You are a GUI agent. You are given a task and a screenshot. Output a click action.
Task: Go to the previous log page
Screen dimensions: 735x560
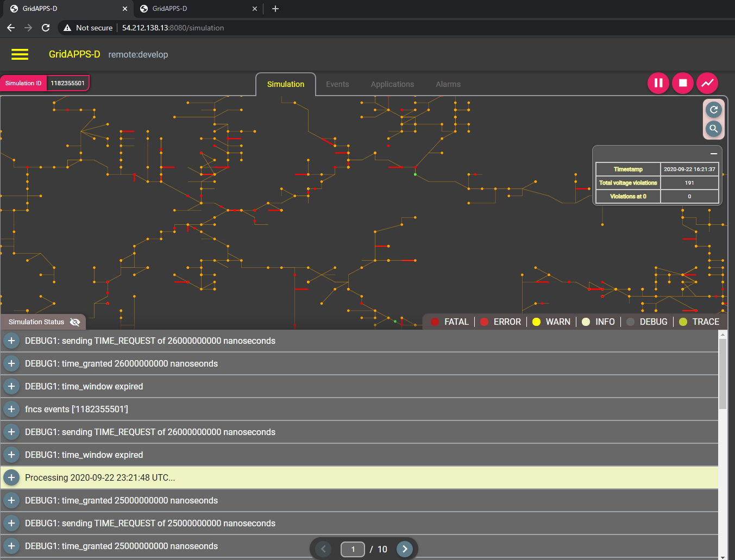[323, 549]
